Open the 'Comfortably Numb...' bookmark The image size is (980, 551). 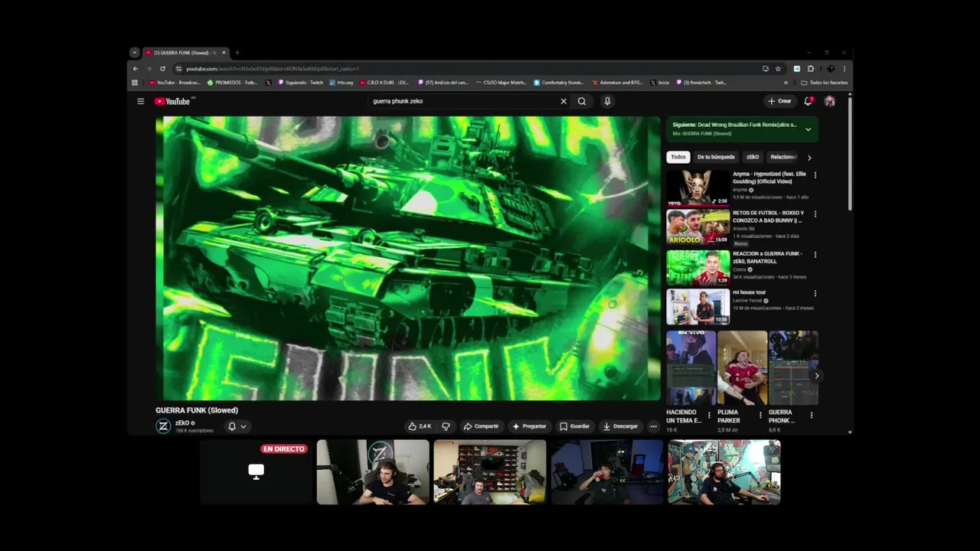(559, 83)
